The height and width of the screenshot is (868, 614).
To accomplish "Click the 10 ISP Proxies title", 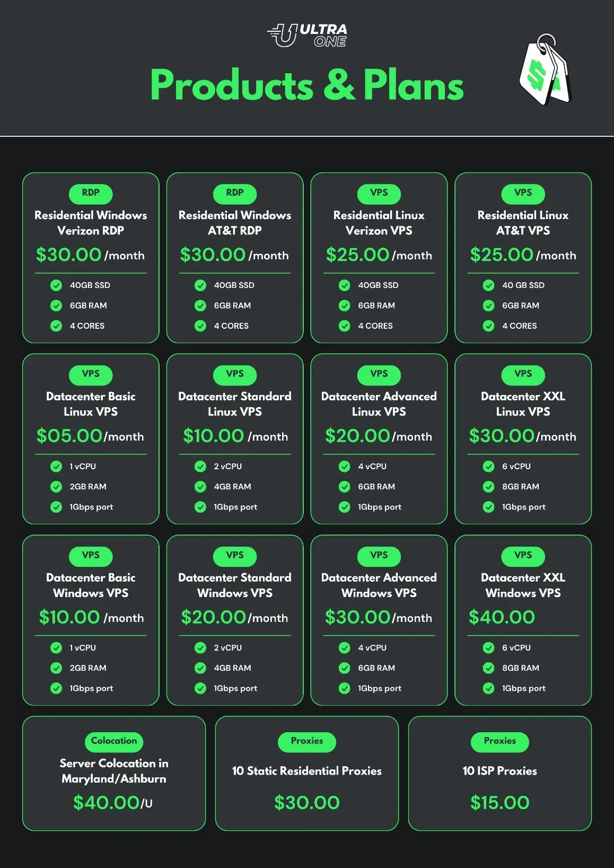I will (x=499, y=771).
